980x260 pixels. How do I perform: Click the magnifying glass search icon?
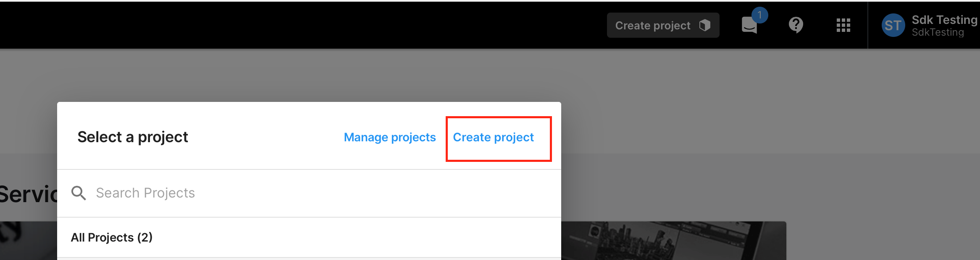pos(79,193)
